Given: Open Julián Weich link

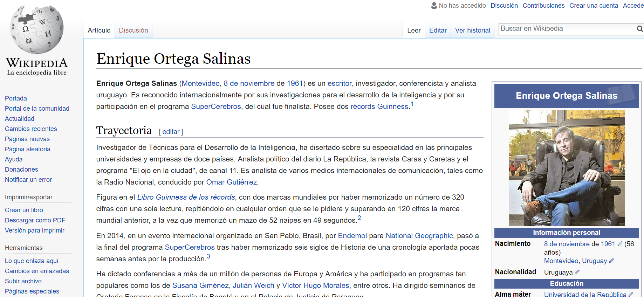Looking at the screenshot, I should click(x=254, y=285).
